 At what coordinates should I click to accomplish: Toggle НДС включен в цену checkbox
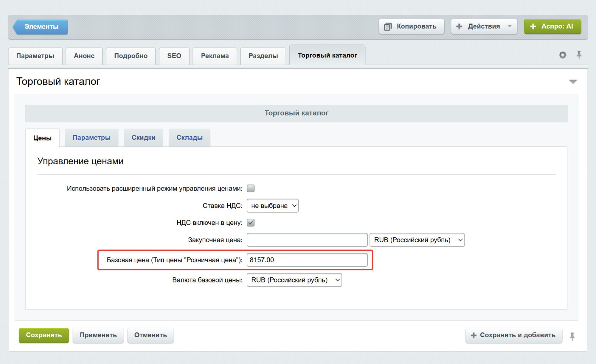tap(251, 223)
